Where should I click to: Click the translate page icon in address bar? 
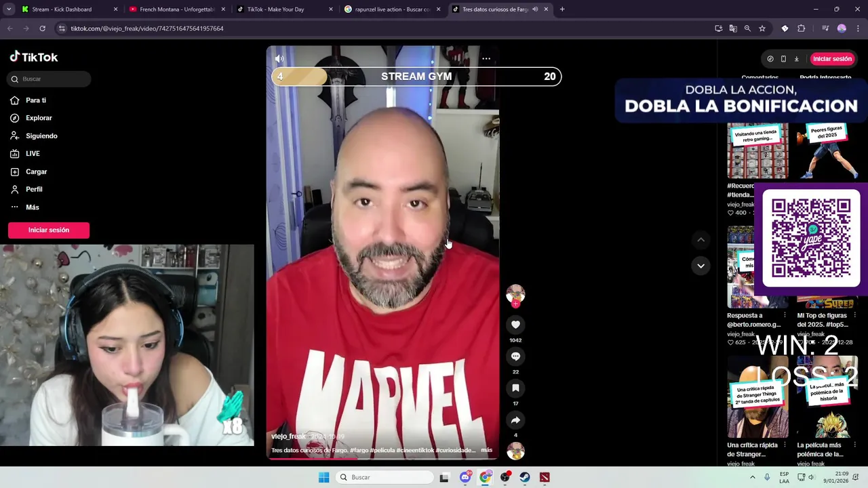click(733, 28)
